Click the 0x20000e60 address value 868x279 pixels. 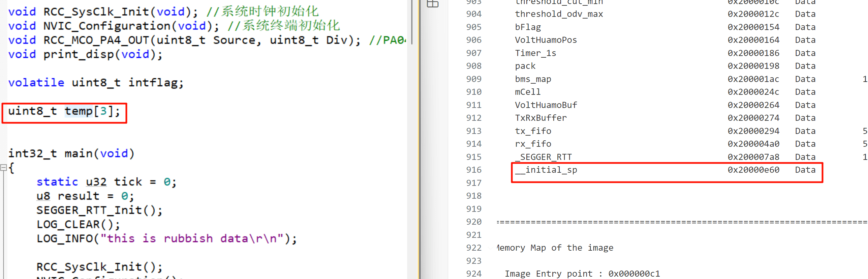(753, 170)
